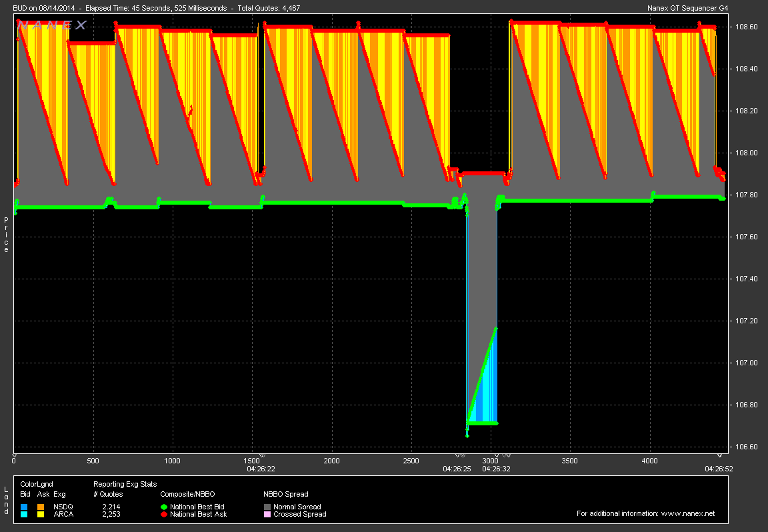Click the Normal Spread legend label
The height and width of the screenshot is (532, 768).
coord(297,507)
